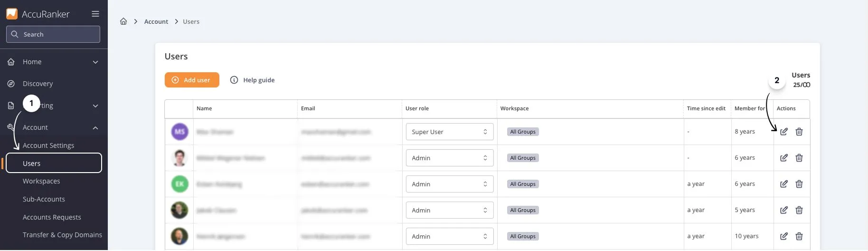Open Transfer & Copy Domains
868x251 pixels.
pyautogui.click(x=62, y=235)
